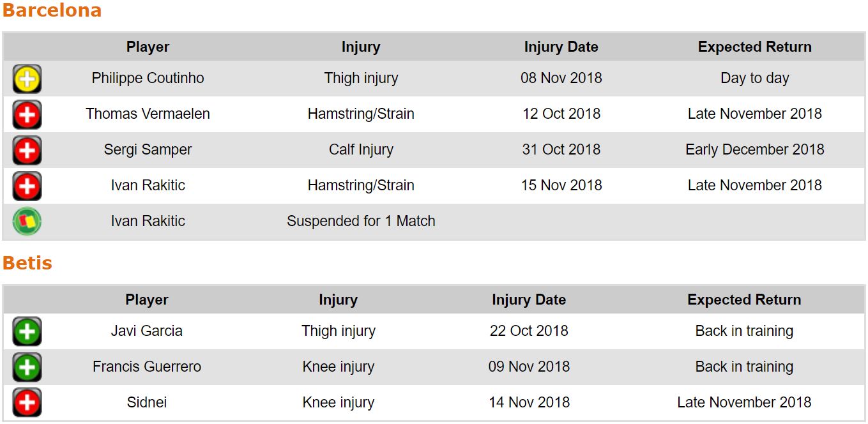Click red cross icon beside Sidnei
The width and height of the screenshot is (868, 424).
click(27, 403)
